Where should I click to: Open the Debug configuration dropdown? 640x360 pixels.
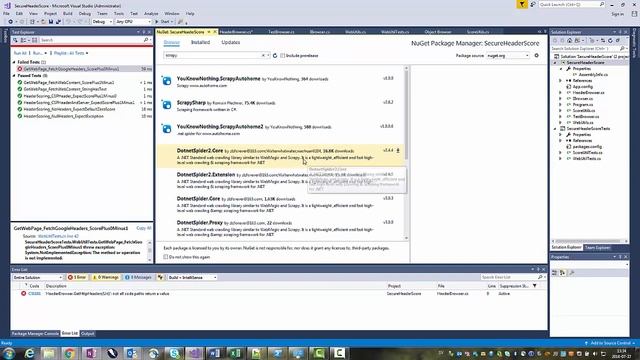(x=102, y=22)
